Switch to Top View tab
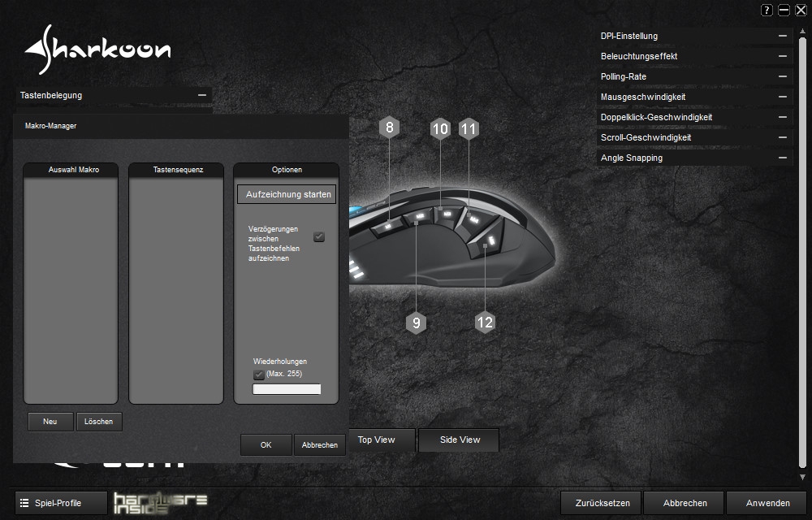This screenshot has height=520, width=812. (377, 440)
